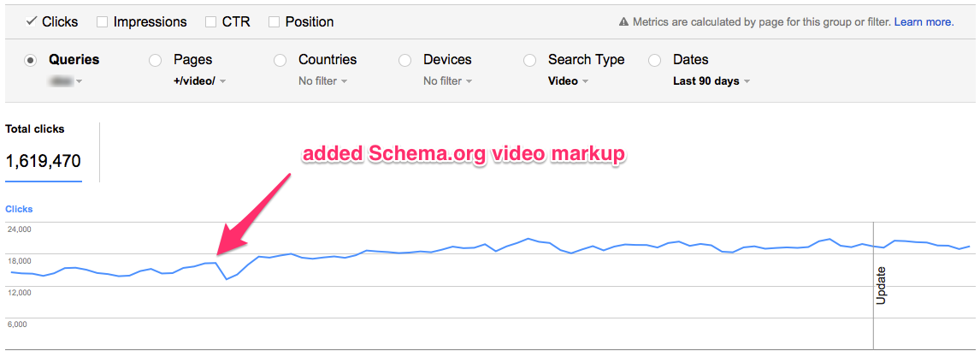Select the Dates radio button
The width and height of the screenshot is (980, 357).
pos(655,61)
